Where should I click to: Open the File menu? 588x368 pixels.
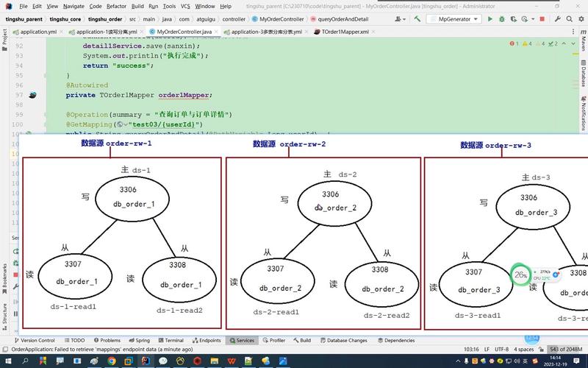pos(24,6)
